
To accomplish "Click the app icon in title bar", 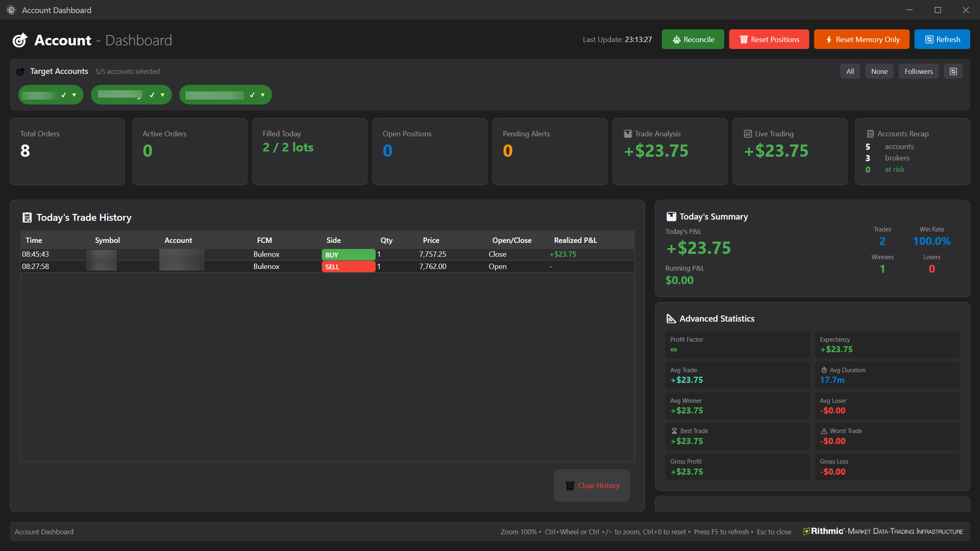I will (11, 10).
